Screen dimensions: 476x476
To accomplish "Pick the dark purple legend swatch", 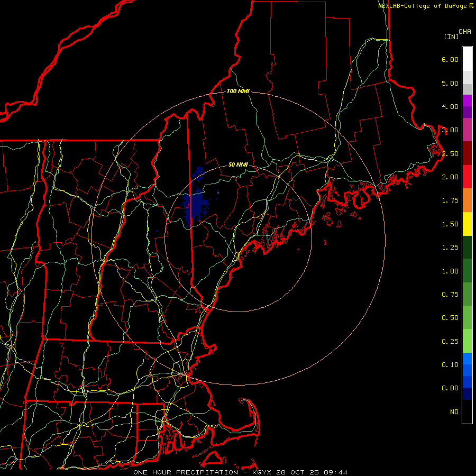I will (467, 112).
